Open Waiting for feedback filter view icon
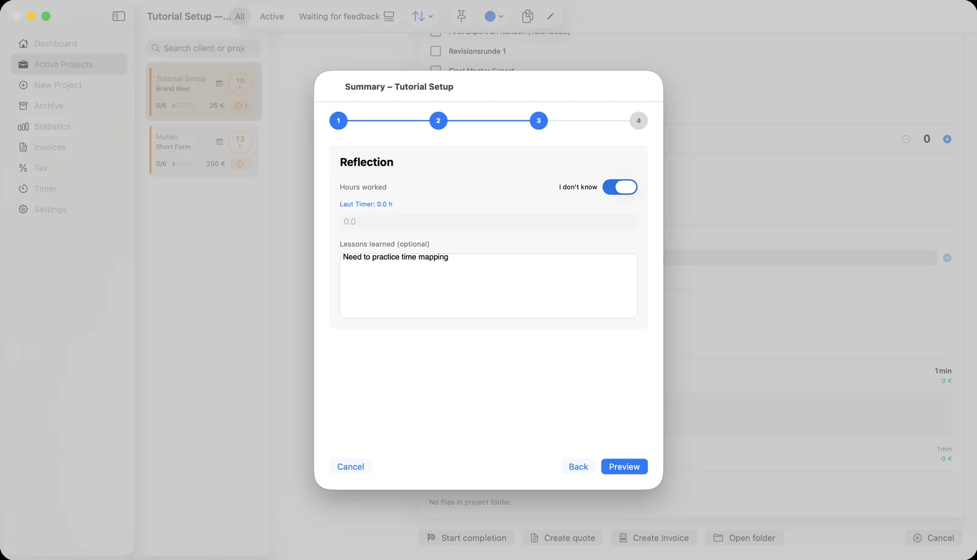 389,16
